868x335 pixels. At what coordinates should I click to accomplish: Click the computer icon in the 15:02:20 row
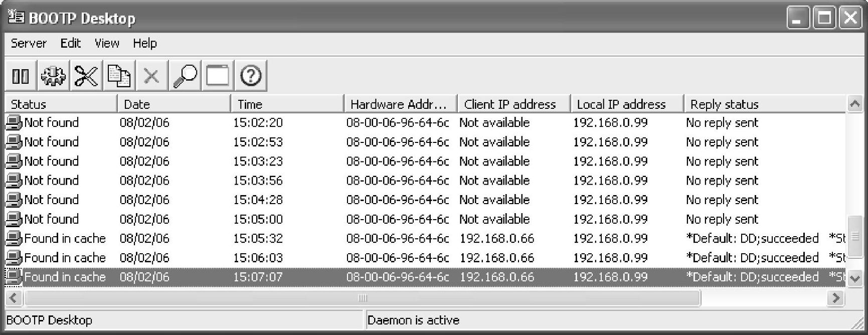click(x=14, y=122)
